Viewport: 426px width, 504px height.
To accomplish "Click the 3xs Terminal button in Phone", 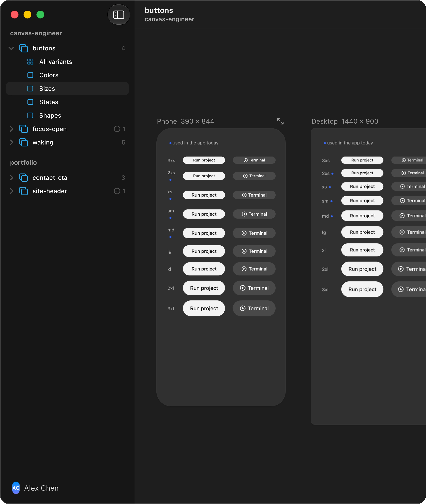I will click(254, 160).
